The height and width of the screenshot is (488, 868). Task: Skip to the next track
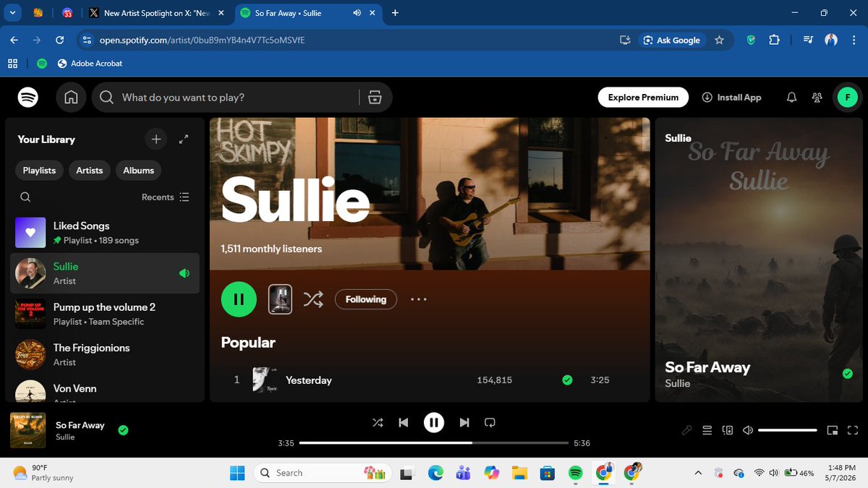pyautogui.click(x=464, y=422)
